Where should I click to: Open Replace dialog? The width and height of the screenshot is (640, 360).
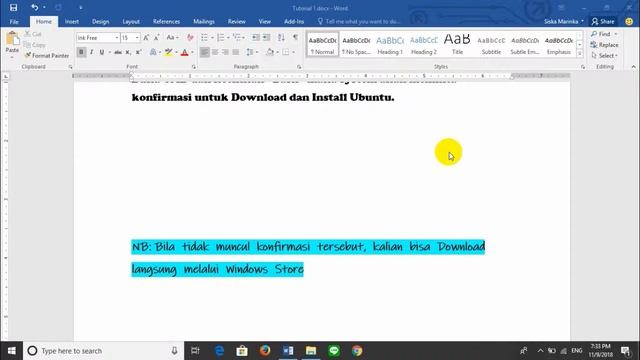604,45
